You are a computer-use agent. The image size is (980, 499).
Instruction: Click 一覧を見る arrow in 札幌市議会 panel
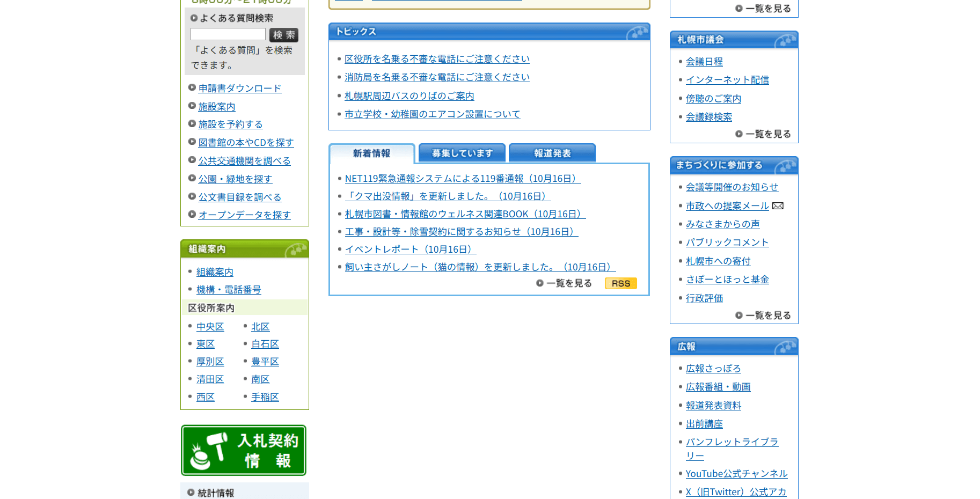click(x=739, y=134)
